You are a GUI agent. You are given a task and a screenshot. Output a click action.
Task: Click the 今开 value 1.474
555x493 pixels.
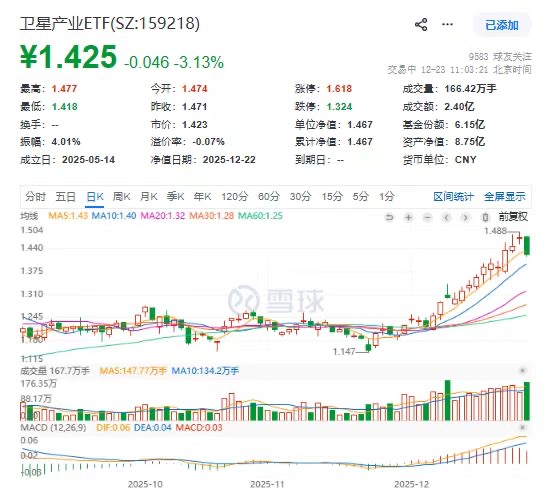click(195, 88)
